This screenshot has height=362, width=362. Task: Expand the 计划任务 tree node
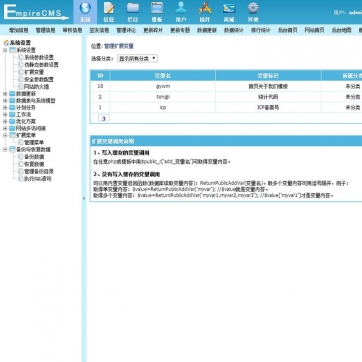(x=5, y=108)
